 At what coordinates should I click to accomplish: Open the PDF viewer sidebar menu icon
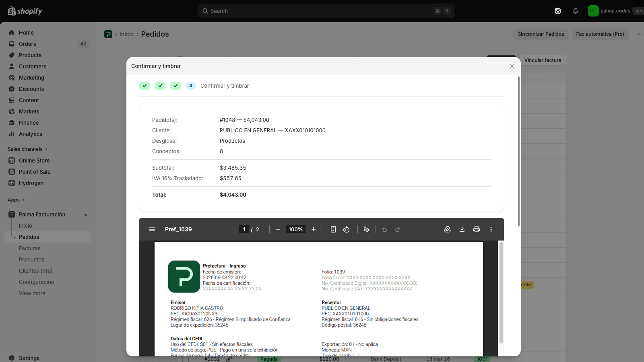coord(152,229)
